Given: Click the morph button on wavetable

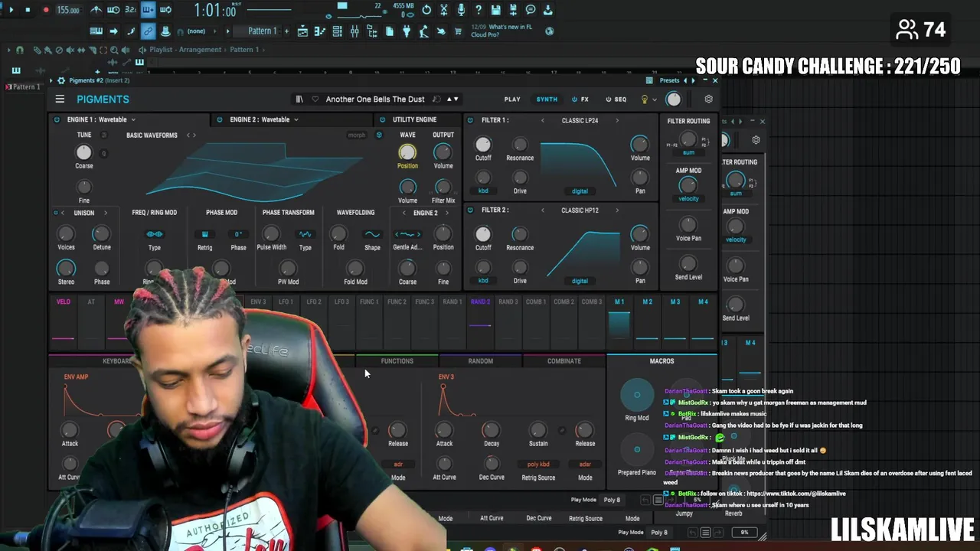Looking at the screenshot, I should [357, 135].
